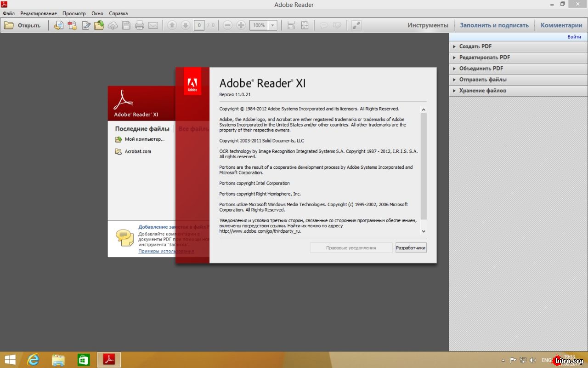Open Internet Explorer from taskbar
Screen dimensions: 588x368
pos(34,360)
